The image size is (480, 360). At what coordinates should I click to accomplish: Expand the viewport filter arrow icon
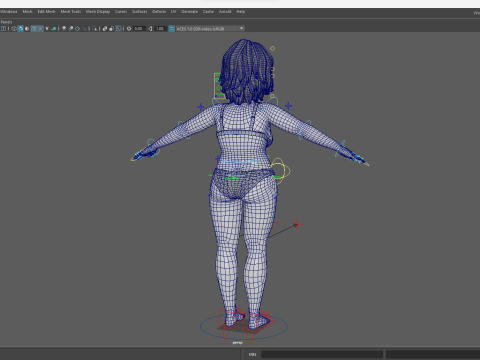tap(47, 29)
